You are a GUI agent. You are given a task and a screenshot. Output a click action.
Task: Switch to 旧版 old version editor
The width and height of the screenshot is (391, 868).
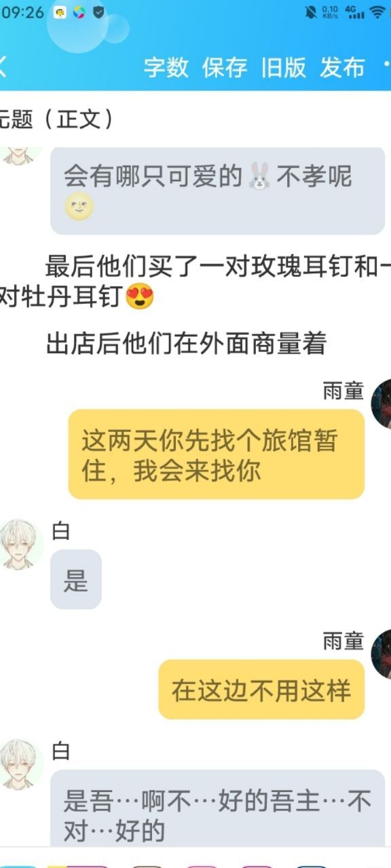point(283,67)
